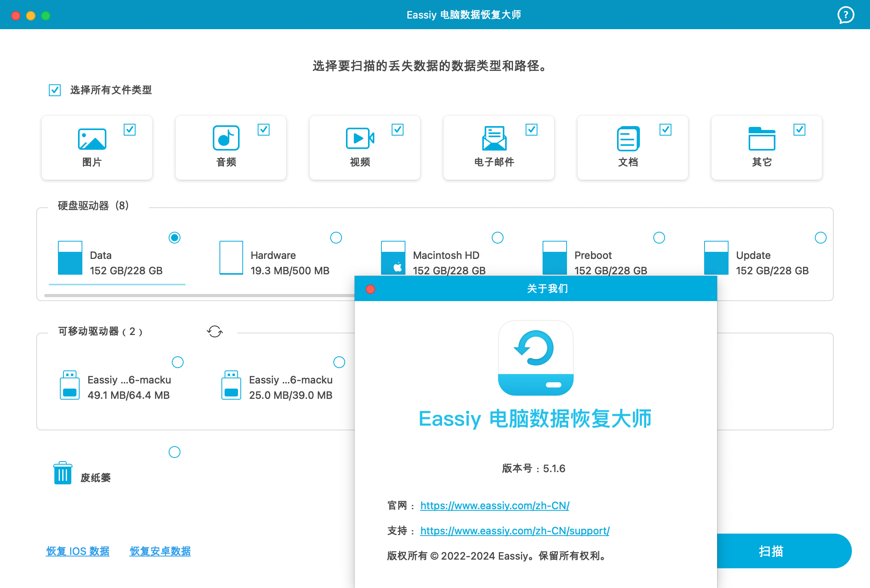Click the audio music note icon

tap(226, 138)
